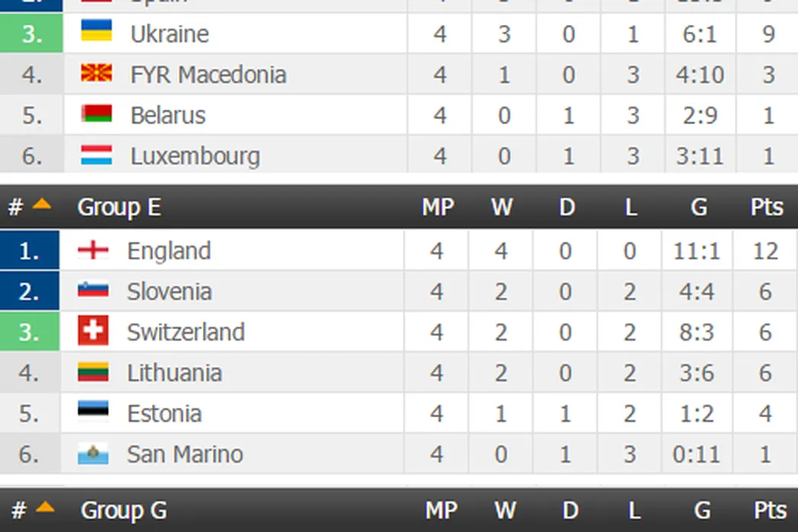Open the Switzerland team link
798x532 pixels.
coord(185,332)
